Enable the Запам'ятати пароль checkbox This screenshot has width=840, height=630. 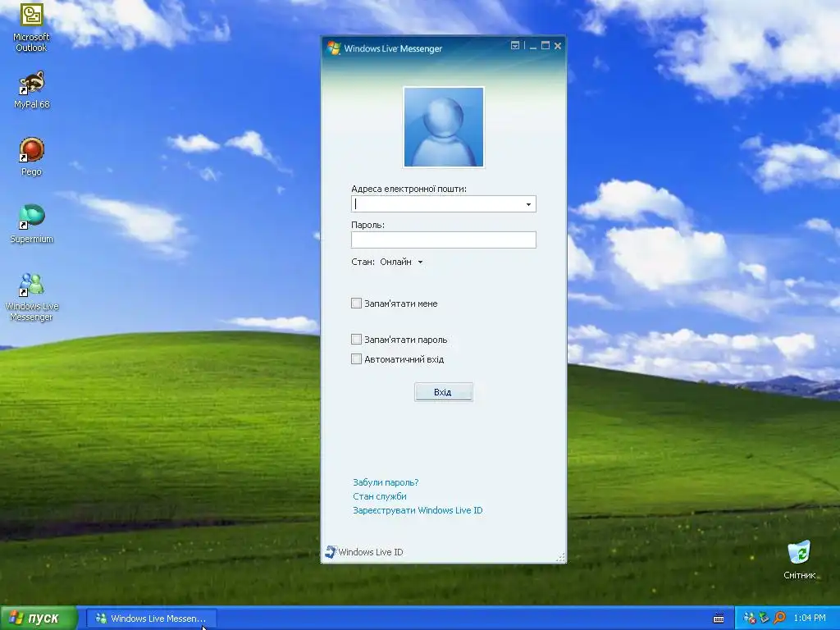click(356, 339)
